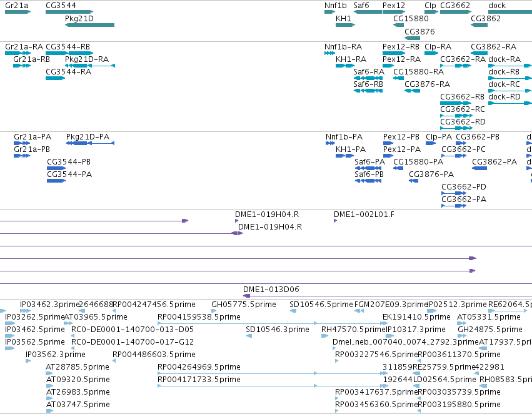Open protein Clp-PA
The height and width of the screenshot is (414, 532).
point(431,143)
